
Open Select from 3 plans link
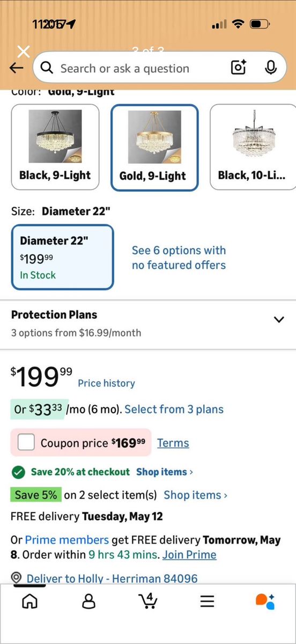click(174, 409)
